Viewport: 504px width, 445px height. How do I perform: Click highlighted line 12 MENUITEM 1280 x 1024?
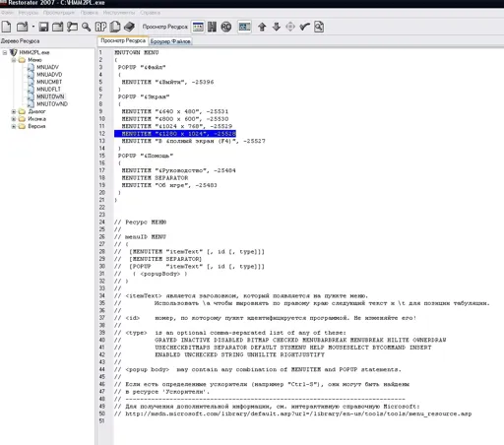point(175,134)
